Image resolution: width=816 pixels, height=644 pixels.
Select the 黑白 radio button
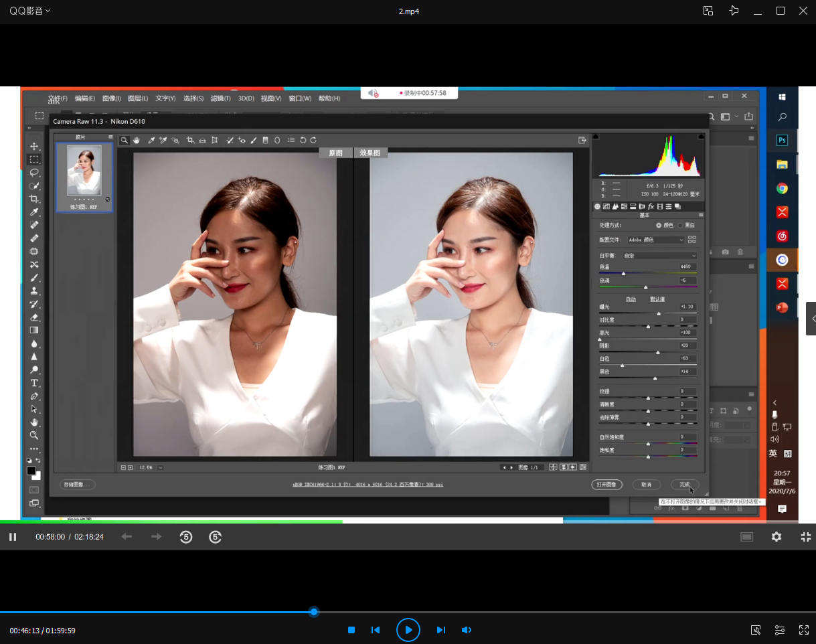tap(681, 226)
